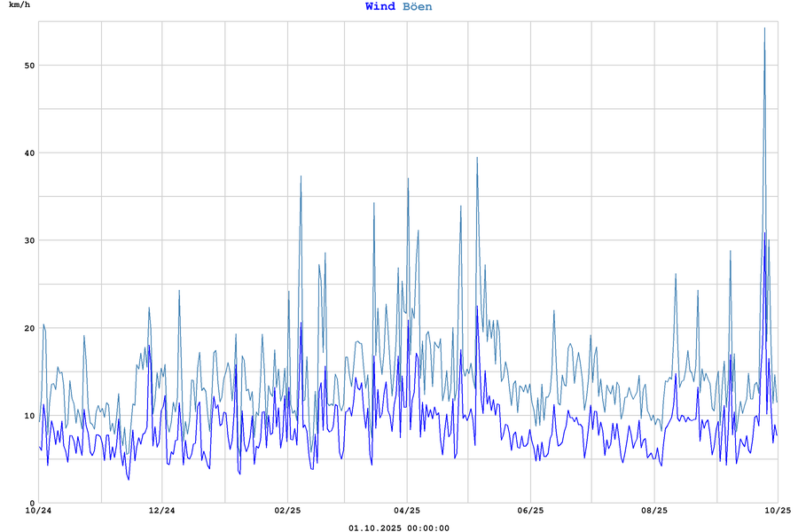Click the 50 y-axis tick label
This screenshot has height=532, width=798.
[x=27, y=66]
